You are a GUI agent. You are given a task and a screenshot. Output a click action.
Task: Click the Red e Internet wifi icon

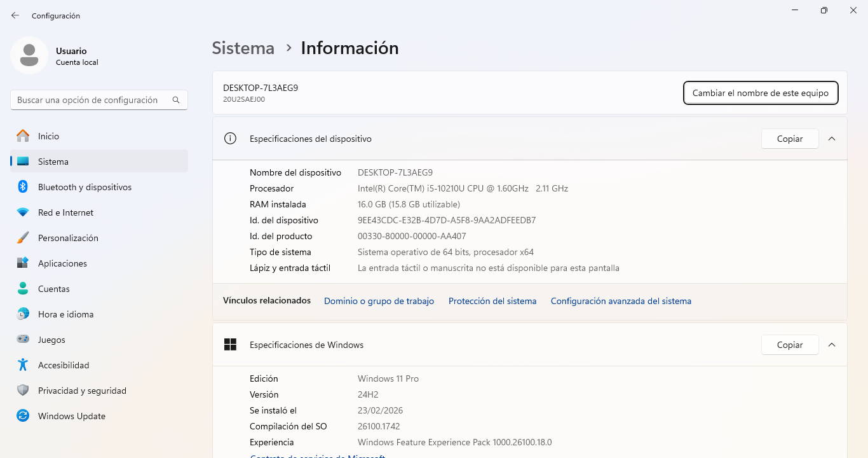23,212
